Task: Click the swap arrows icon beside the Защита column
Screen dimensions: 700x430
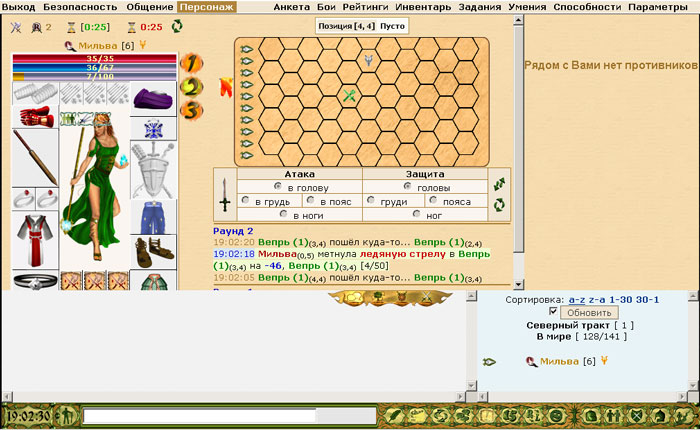Action: [499, 184]
